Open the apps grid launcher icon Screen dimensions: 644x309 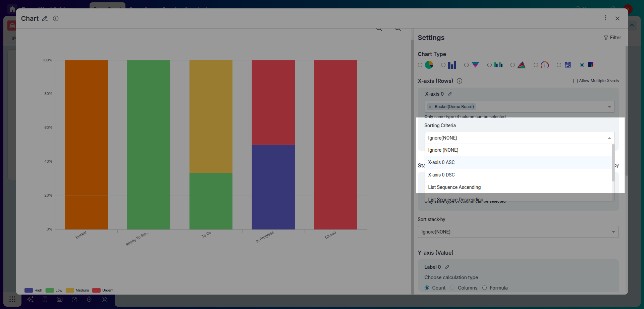[x=12, y=299]
